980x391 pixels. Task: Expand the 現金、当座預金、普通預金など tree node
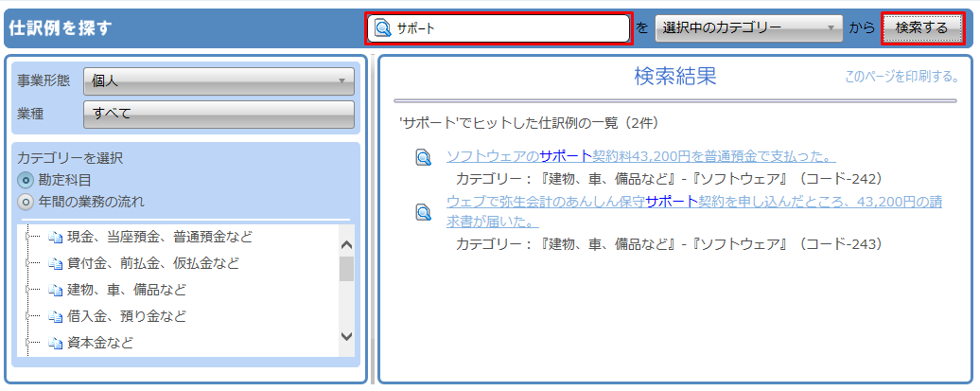pyautogui.click(x=26, y=237)
